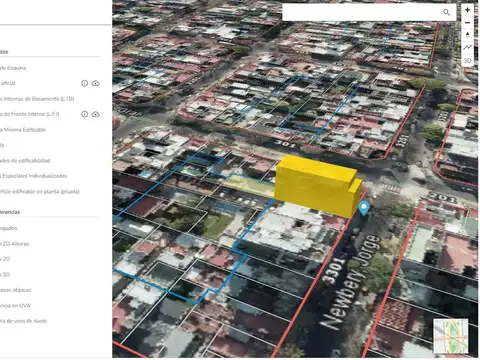
Task: Download data via cloud icon in 'oficial' row
Action: tap(95, 83)
